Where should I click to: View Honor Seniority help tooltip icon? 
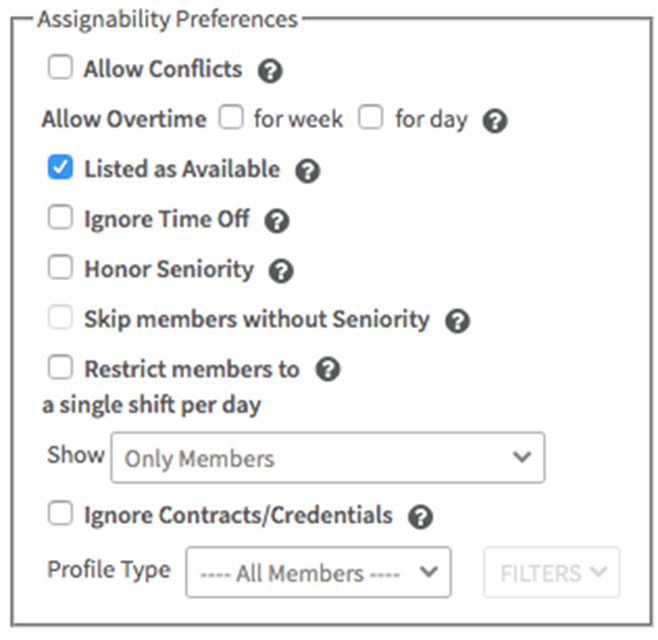(x=281, y=271)
